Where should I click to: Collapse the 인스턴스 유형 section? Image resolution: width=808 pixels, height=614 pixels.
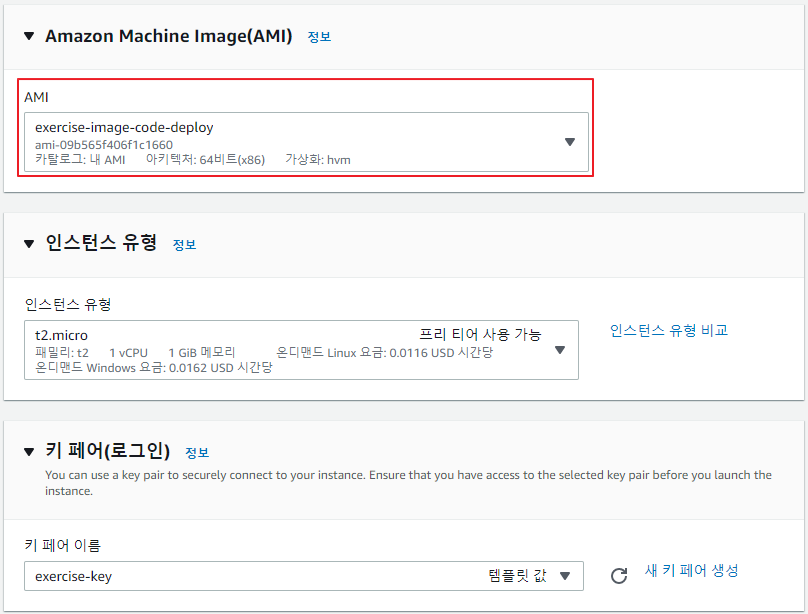click(29, 244)
